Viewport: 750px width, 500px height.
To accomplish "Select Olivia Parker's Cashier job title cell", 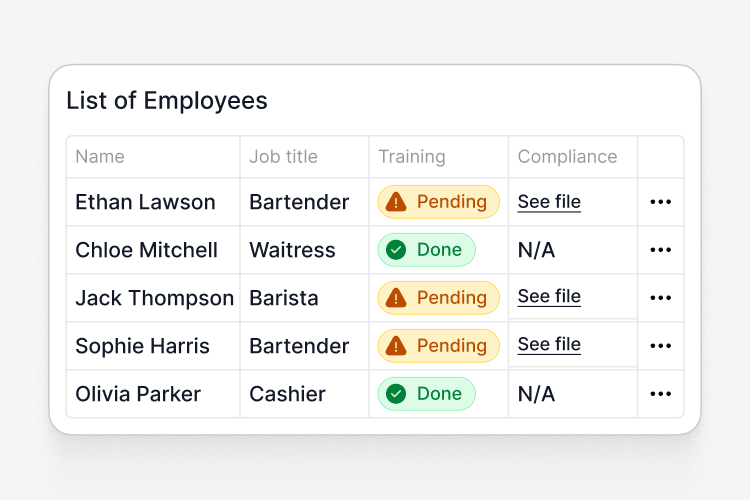I will tap(305, 394).
